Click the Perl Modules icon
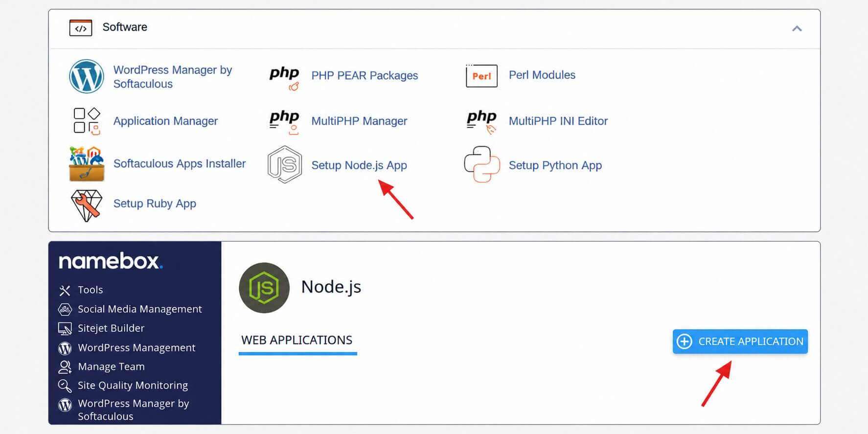868x434 pixels. 481,76
